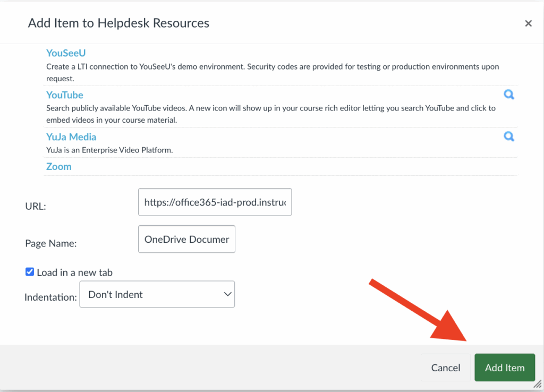
Task: Click inside the URL input field
Action: click(215, 202)
